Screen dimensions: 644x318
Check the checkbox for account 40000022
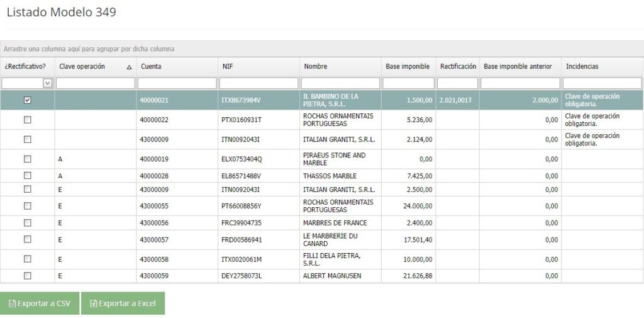(x=27, y=120)
